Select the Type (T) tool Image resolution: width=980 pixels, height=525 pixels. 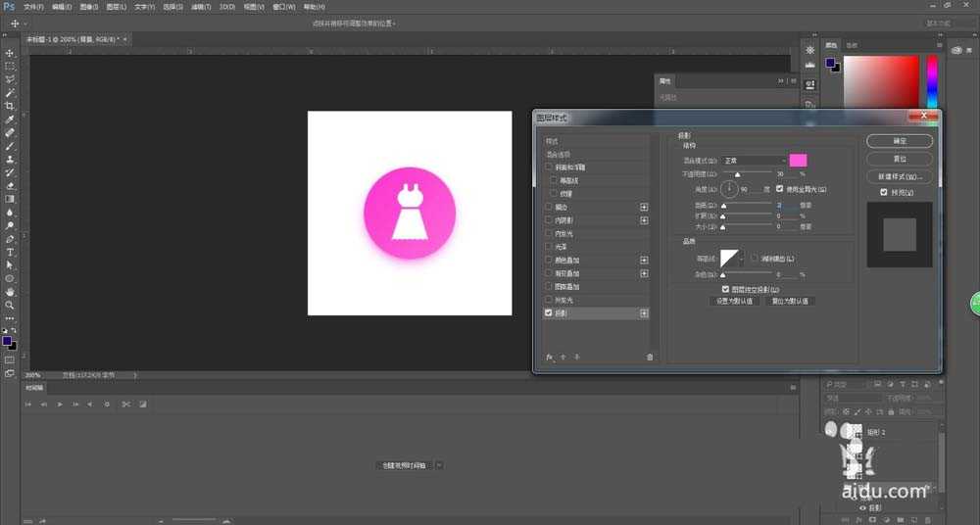10,252
